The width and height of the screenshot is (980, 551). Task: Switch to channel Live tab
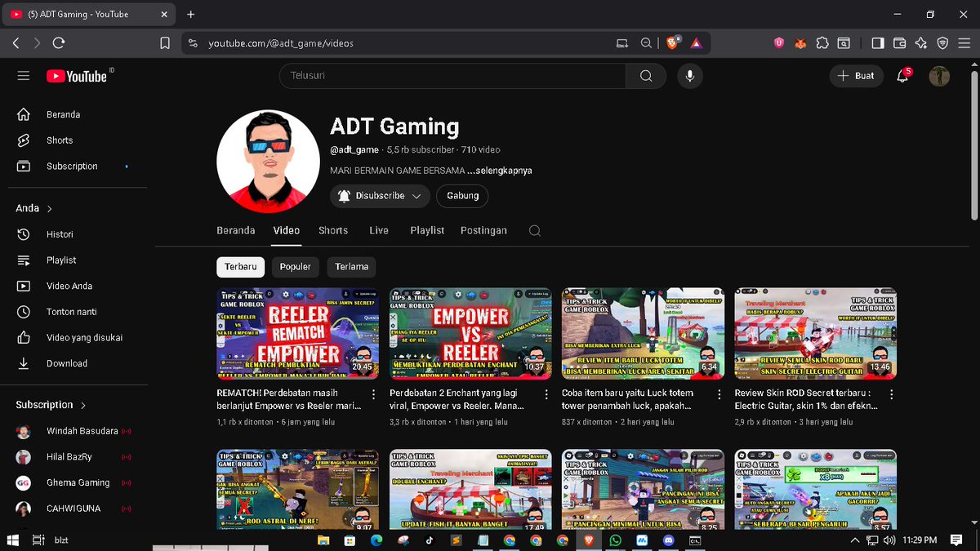point(379,231)
